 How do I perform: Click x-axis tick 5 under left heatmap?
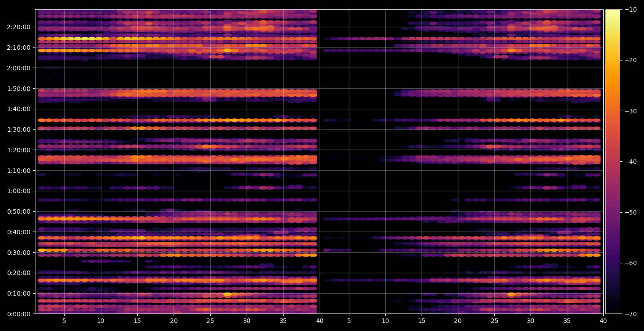(x=64, y=321)
